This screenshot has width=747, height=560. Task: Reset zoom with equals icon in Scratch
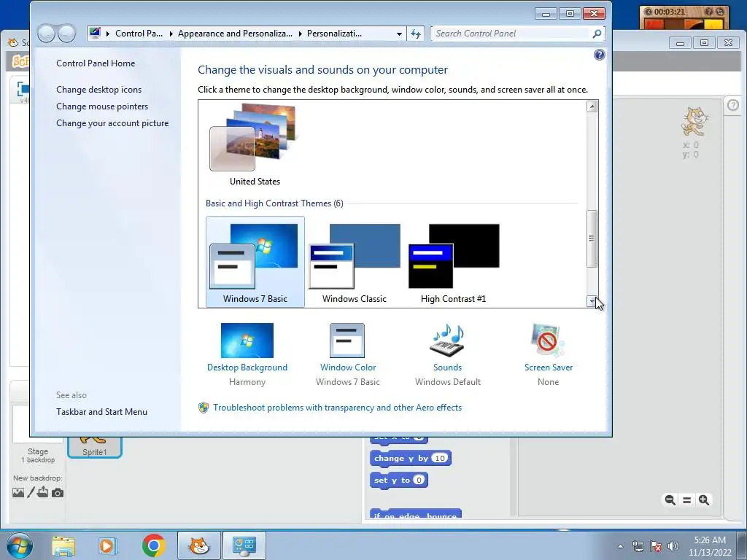[686, 499]
